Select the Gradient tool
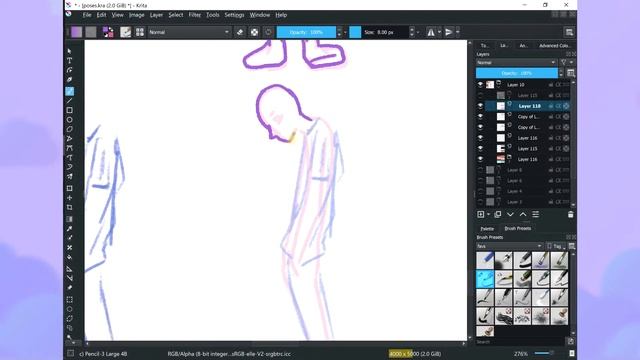Viewport: 640px width, 360px height. [69, 219]
